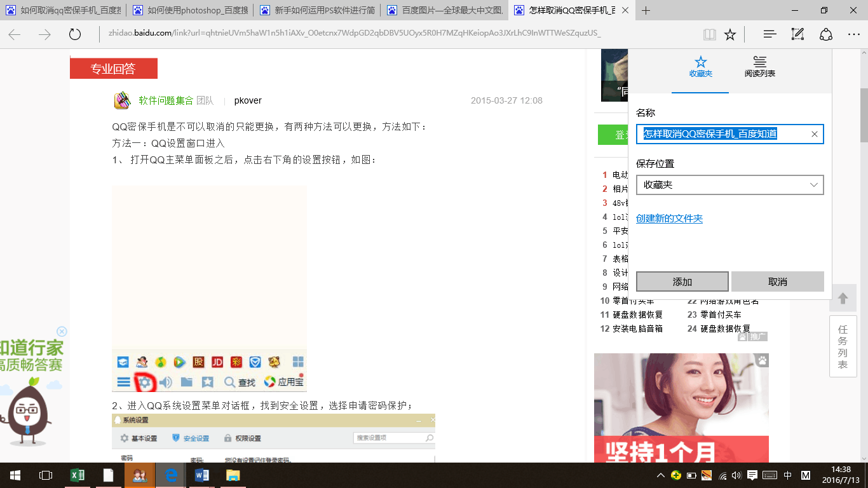
Task: Switch to tab 新手如何运用PS软件进行简
Action: (317, 10)
